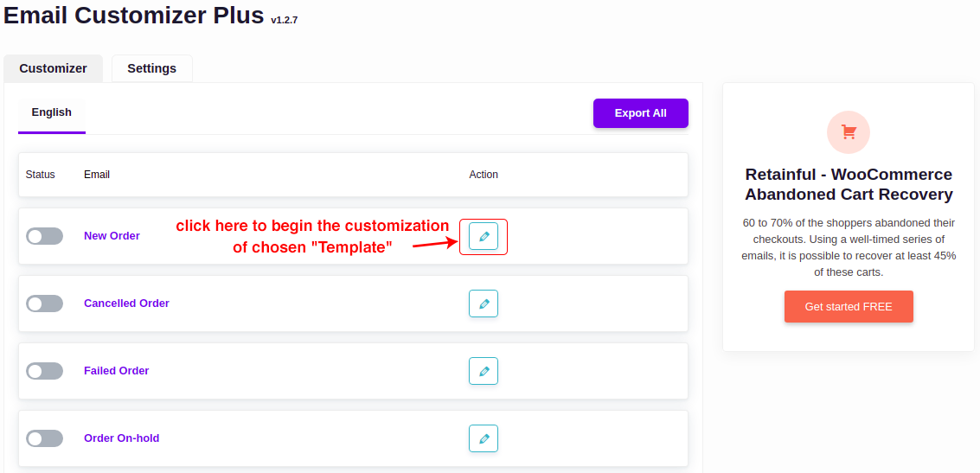Click the edit pencil for Order On-hold
The width and height of the screenshot is (980, 473).
click(x=484, y=438)
